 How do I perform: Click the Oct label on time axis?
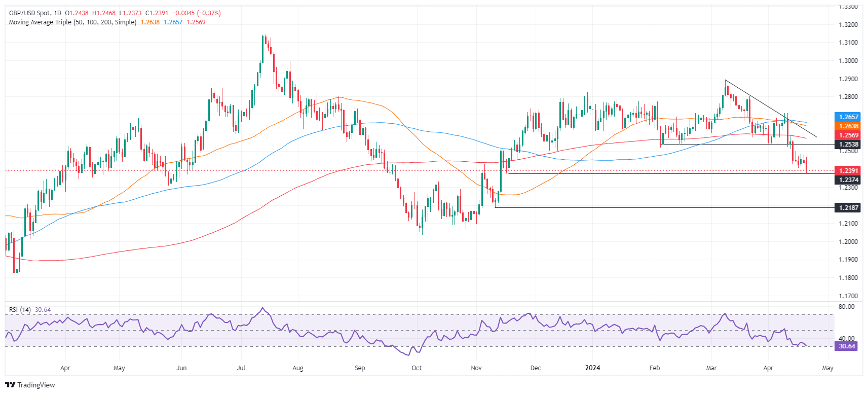point(417,368)
